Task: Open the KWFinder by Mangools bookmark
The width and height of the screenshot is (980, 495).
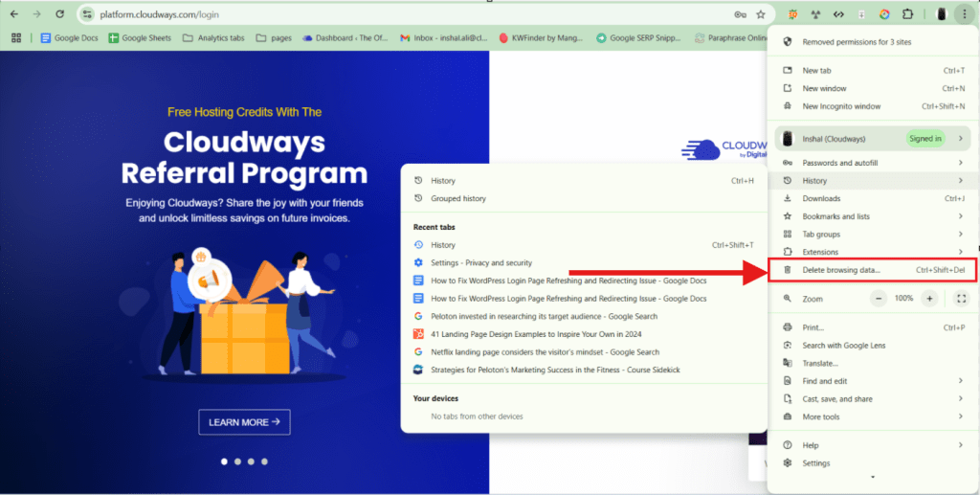Action: click(x=541, y=38)
